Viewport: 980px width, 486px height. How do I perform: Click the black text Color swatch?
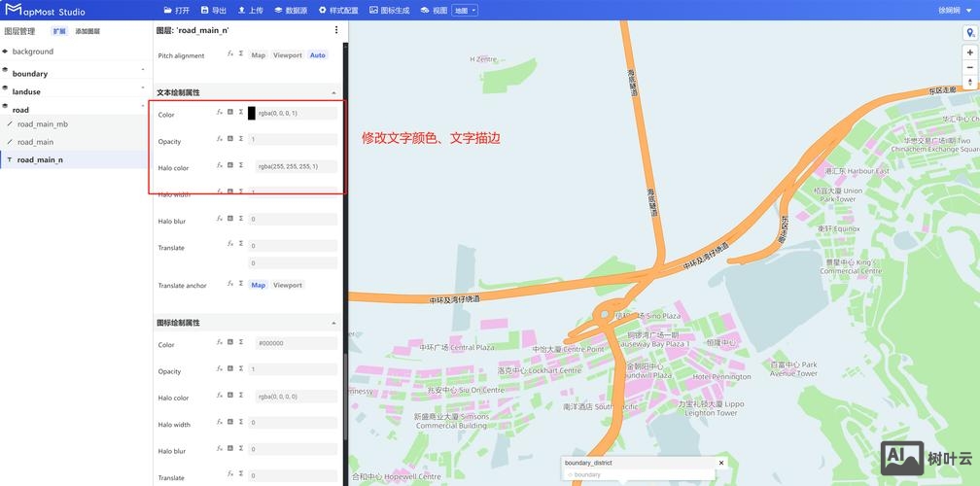pos(252,113)
